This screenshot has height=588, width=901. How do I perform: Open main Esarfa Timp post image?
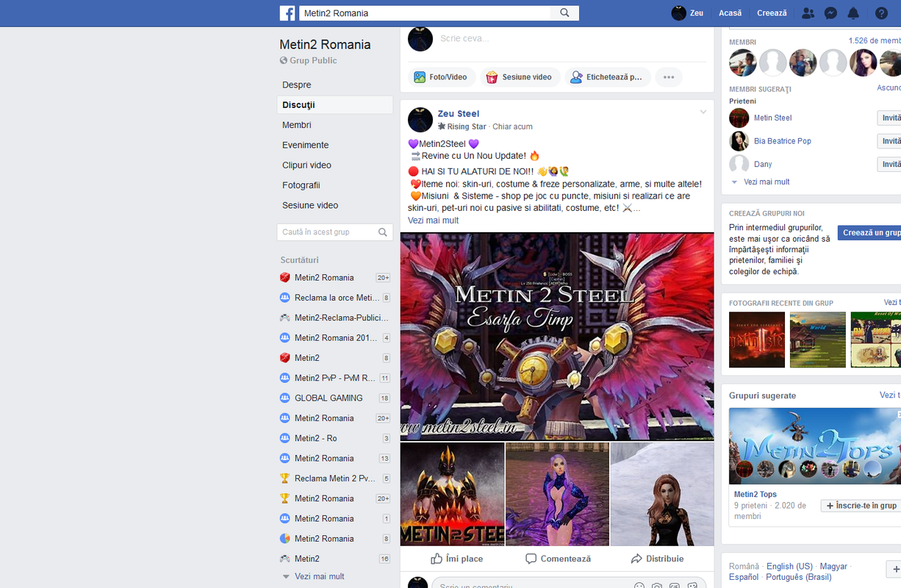(x=557, y=337)
